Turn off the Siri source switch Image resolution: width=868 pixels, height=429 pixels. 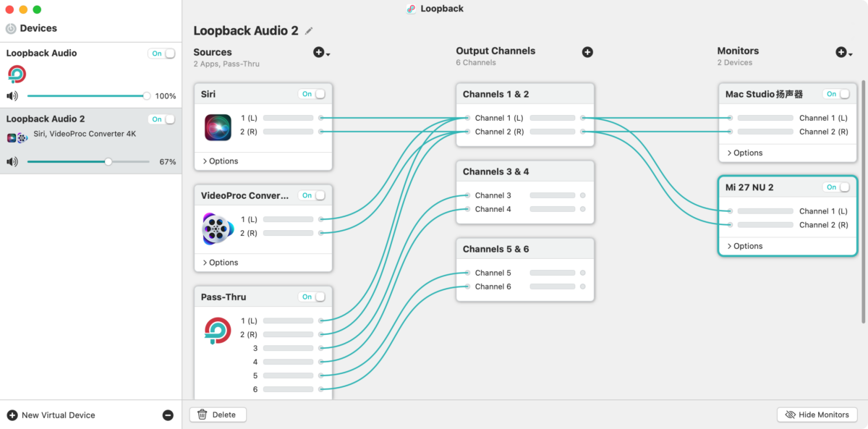coord(312,94)
